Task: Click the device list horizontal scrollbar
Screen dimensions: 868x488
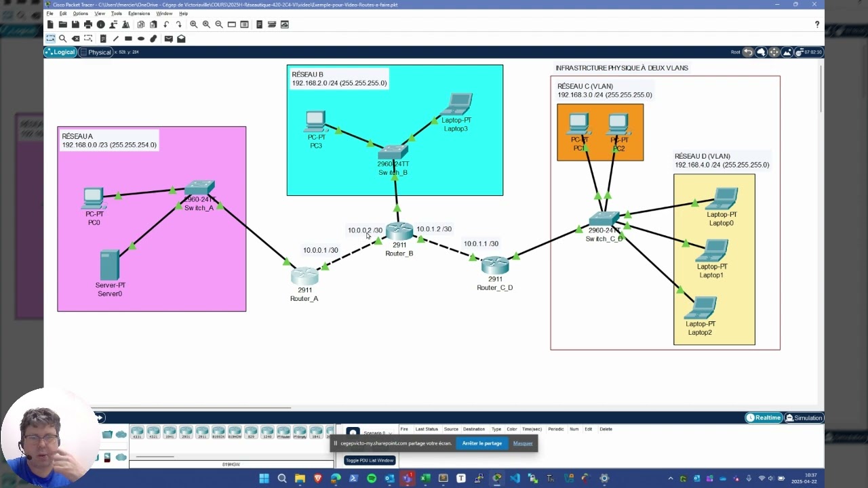Action: [x=156, y=457]
